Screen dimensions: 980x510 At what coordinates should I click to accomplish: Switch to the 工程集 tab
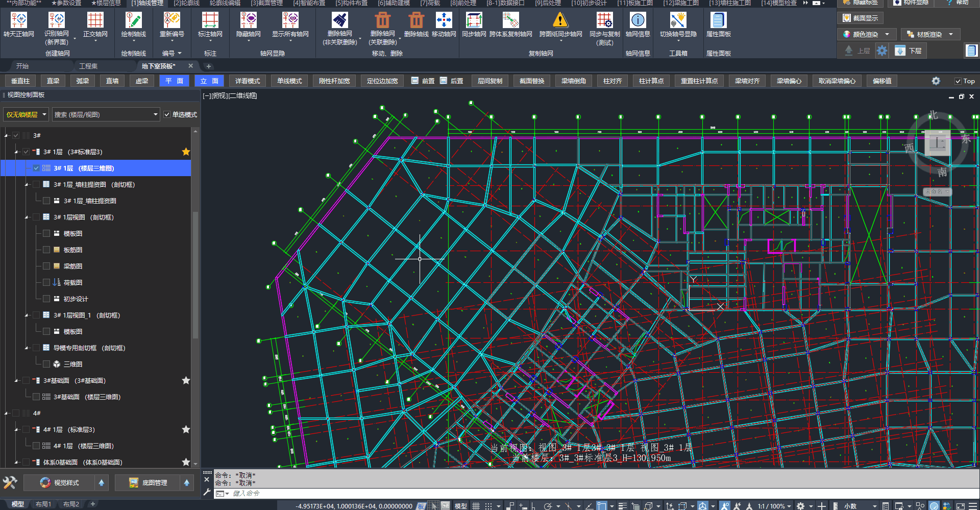pyautogui.click(x=88, y=66)
